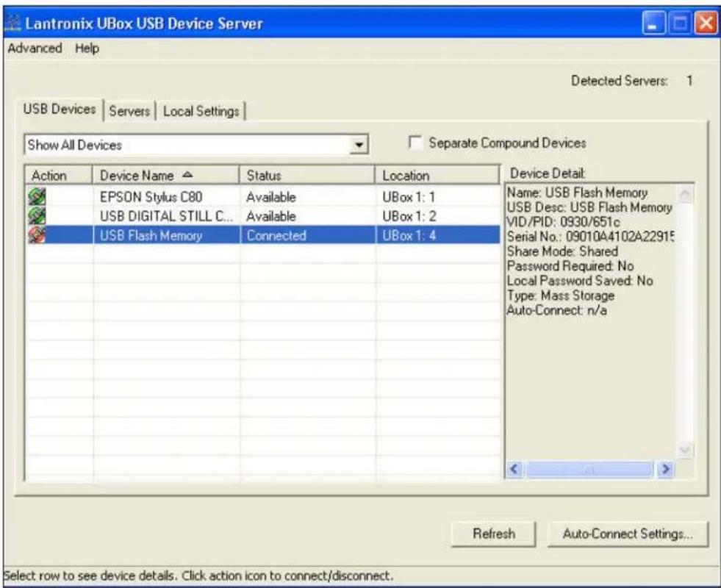Click the Local Password Saved: No line
Screen dimensions: 721x588
click(580, 281)
